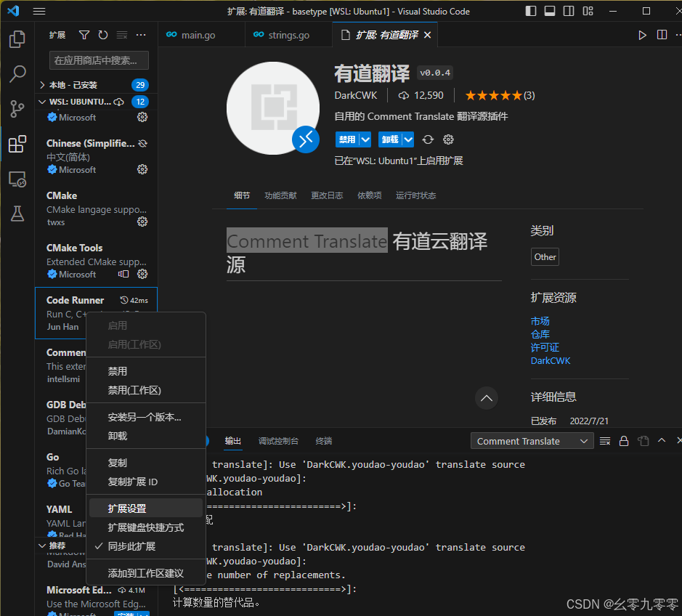Screen dimensions: 682x616
Task: Open 卸载 button dropdown arrow
Action: point(408,139)
